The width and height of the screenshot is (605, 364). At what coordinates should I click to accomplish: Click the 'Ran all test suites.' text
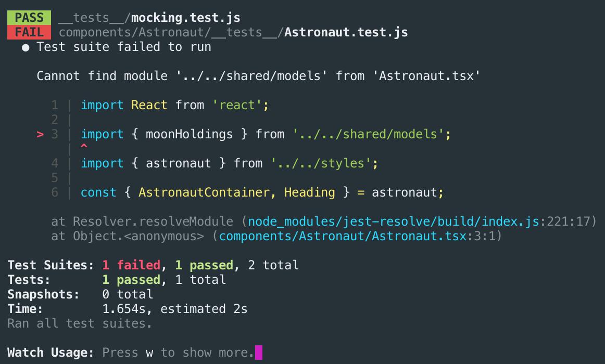click(x=80, y=323)
